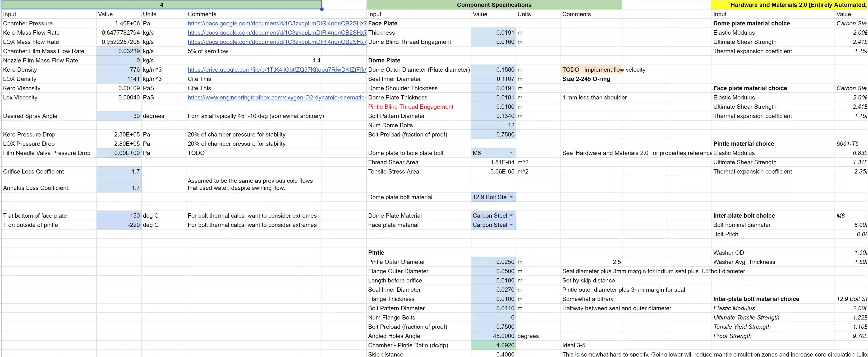Select the red Pintle Blind Thread Engagement label
The width and height of the screenshot is (868, 357).
point(410,107)
